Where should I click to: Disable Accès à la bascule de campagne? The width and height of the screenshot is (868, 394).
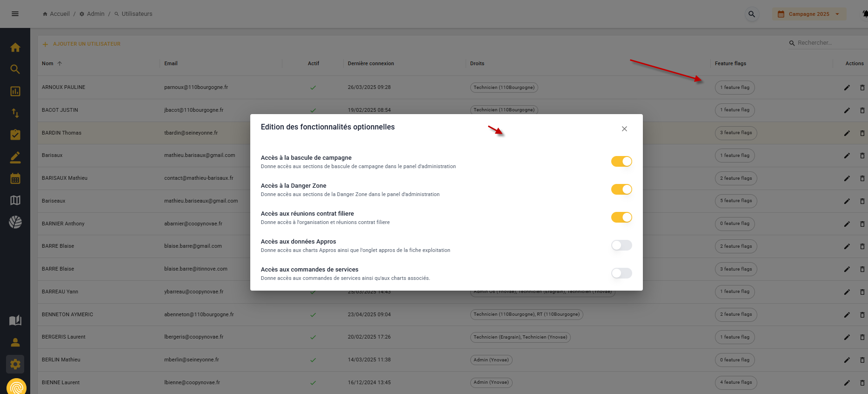[x=621, y=162]
